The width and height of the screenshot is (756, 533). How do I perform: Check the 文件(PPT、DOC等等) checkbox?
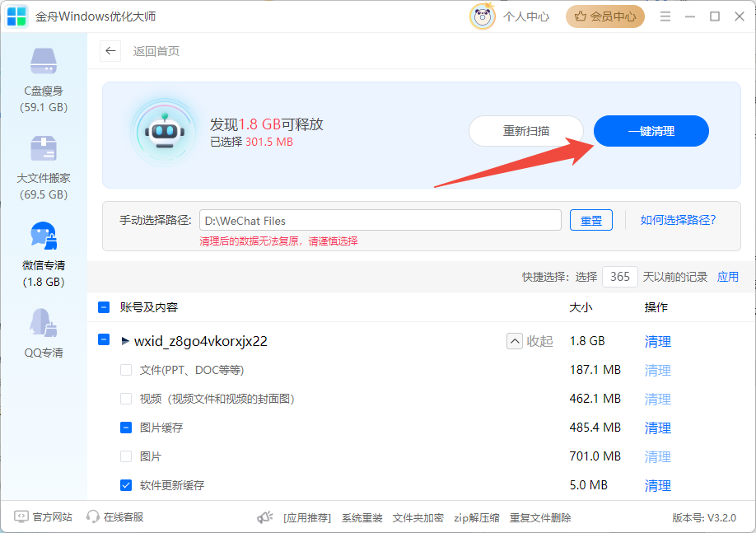point(126,370)
